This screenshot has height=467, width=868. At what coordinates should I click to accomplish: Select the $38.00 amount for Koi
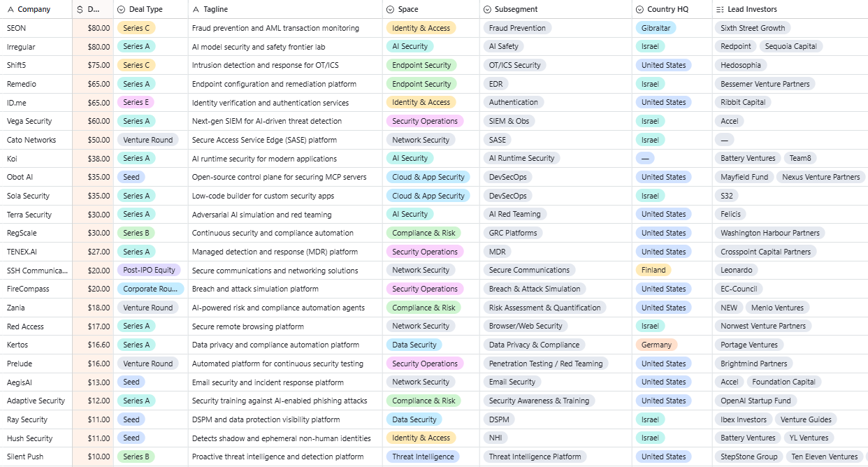point(93,159)
